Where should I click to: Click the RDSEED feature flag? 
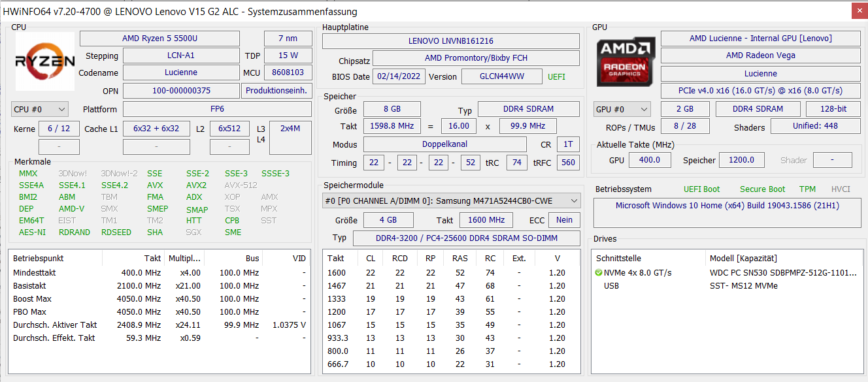tap(116, 232)
